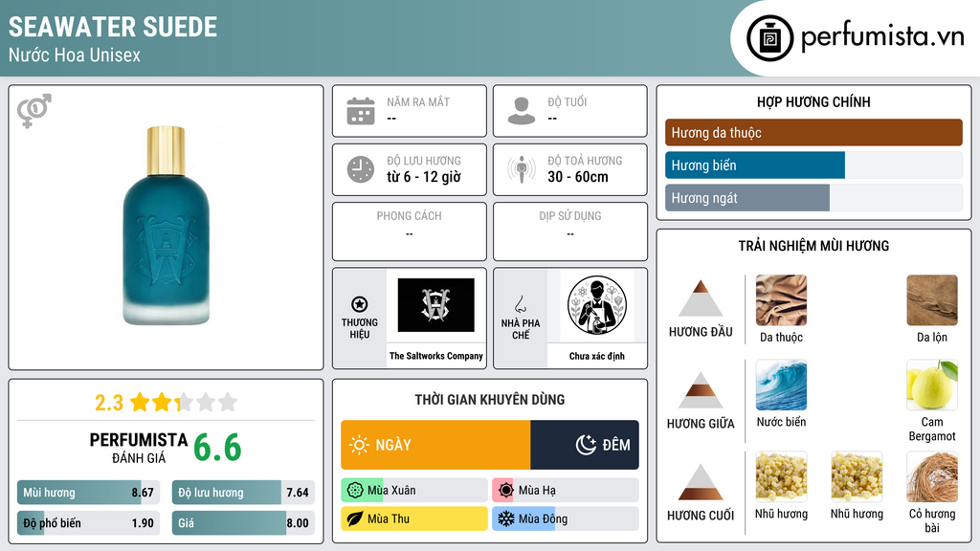The height and width of the screenshot is (551, 980).
Task: Click the brown Hương da thuộc accord bar
Action: coord(813,132)
